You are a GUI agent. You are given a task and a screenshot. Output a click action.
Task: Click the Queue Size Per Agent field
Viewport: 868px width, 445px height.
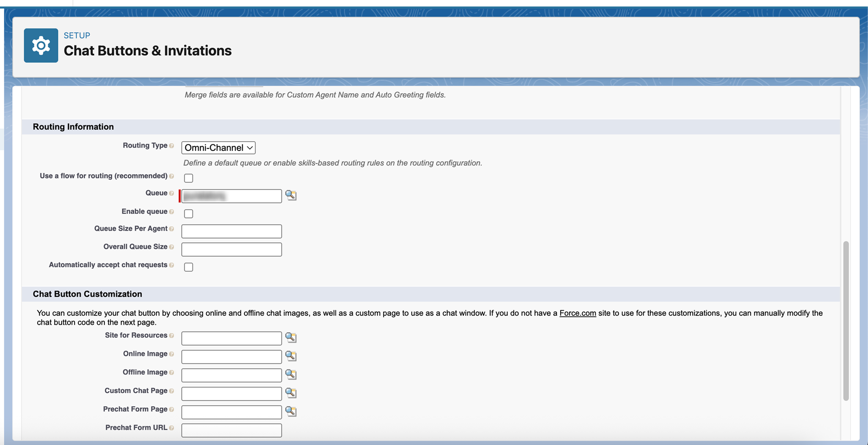click(231, 231)
